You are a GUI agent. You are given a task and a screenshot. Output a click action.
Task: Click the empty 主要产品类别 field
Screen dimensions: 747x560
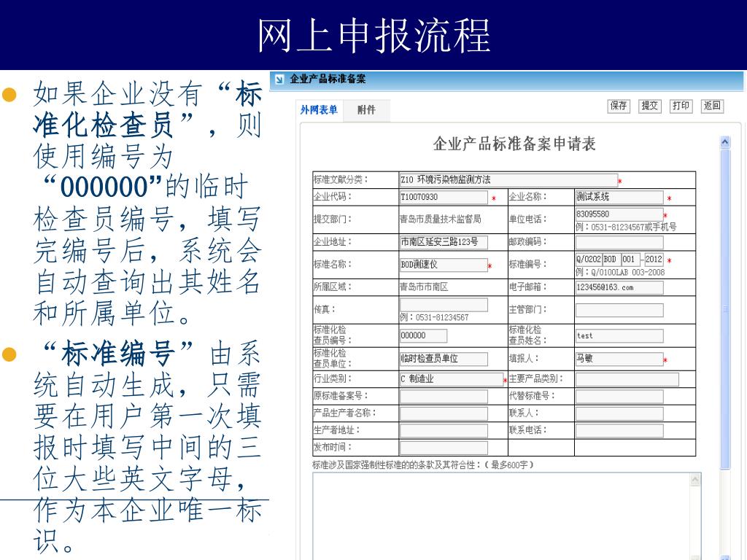[627, 379]
